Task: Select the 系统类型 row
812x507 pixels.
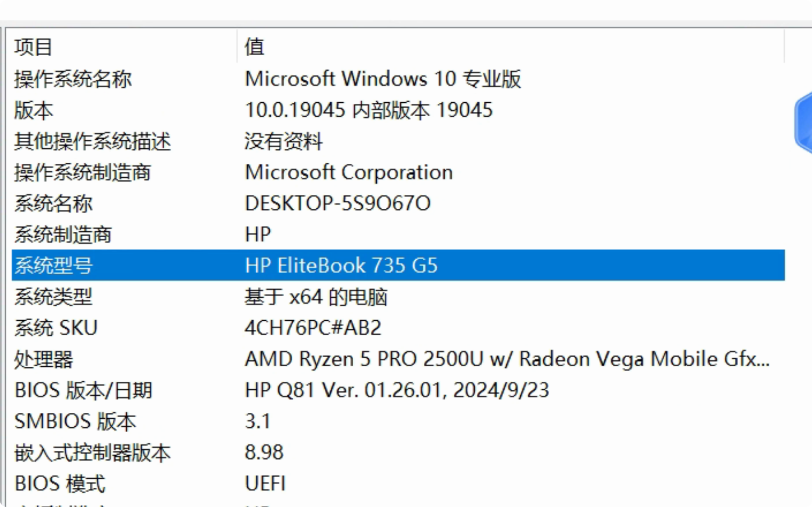Action: click(53, 297)
